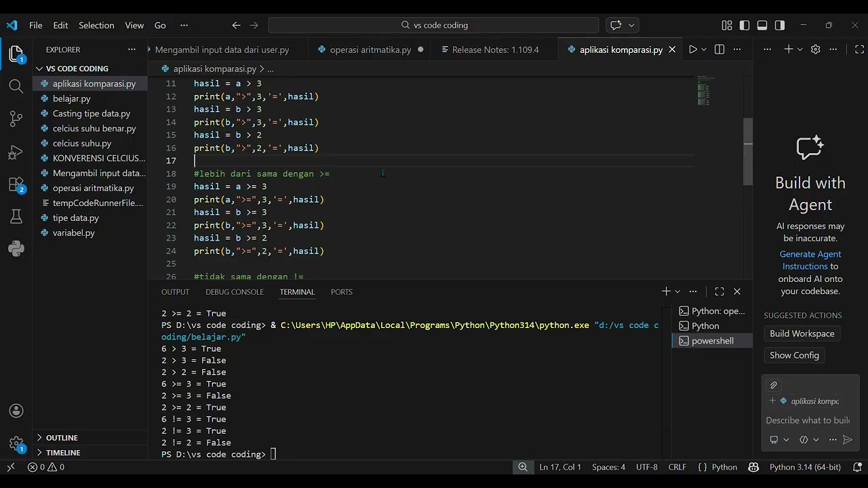The width and height of the screenshot is (868, 488).
Task: Open the Manage gear icon
Action: (x=16, y=444)
